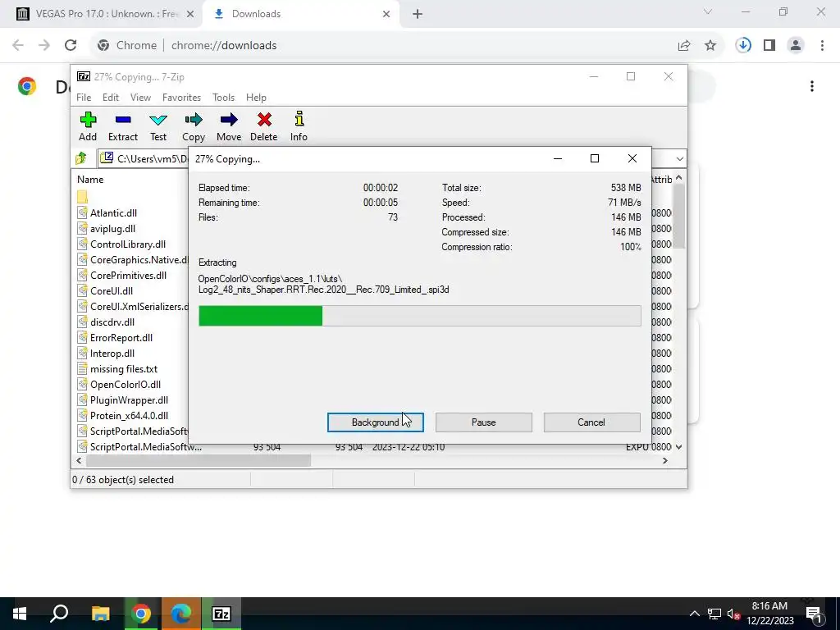Open the File menu in 7-Zip
This screenshot has height=630, width=840.
tap(84, 98)
